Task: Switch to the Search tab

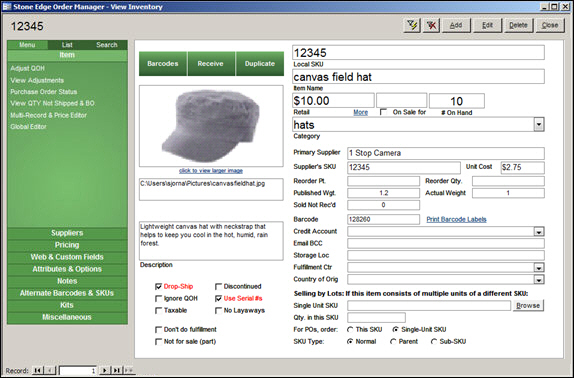Action: (107, 45)
